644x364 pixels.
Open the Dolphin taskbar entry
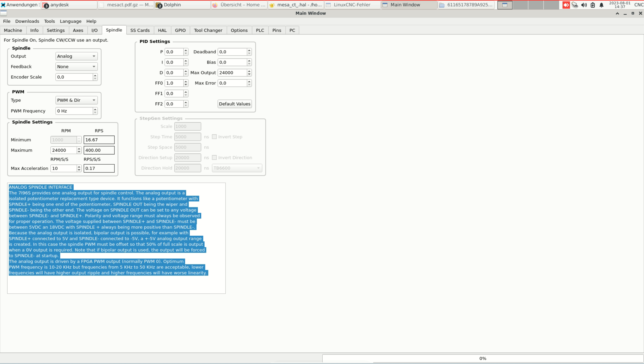click(182, 5)
